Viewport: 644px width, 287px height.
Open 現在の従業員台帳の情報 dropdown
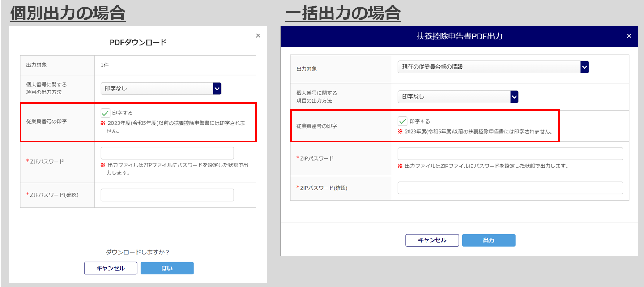click(493, 67)
